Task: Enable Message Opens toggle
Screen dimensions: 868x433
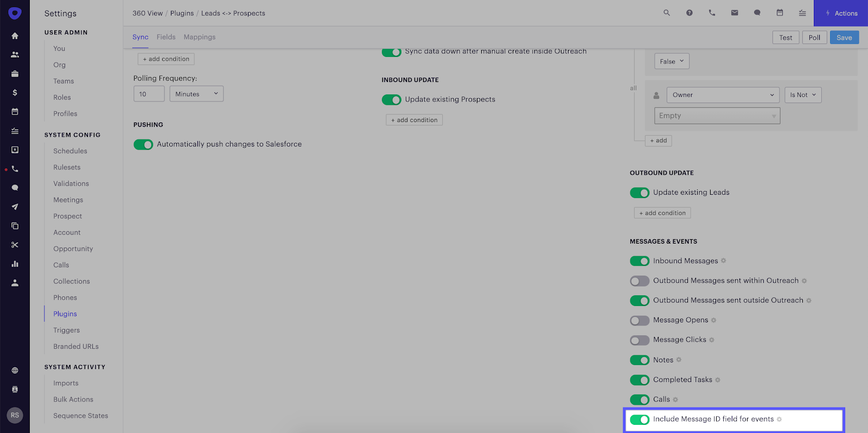Action: (x=640, y=321)
